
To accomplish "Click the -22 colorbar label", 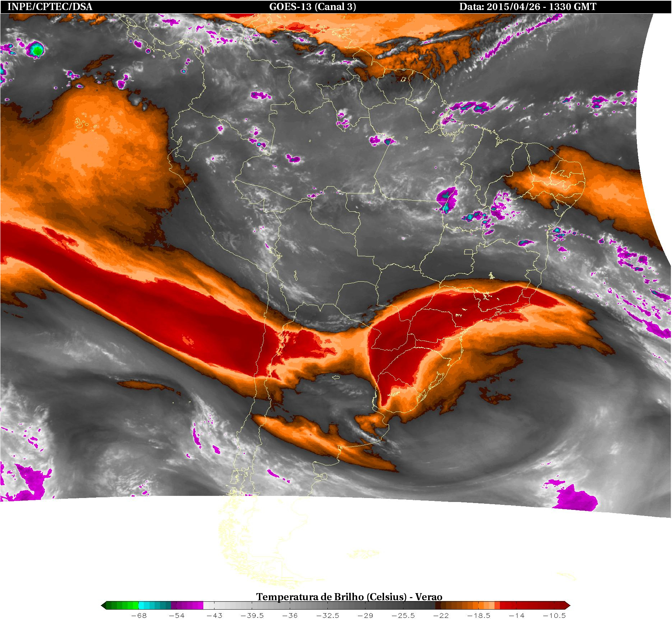I will [441, 616].
